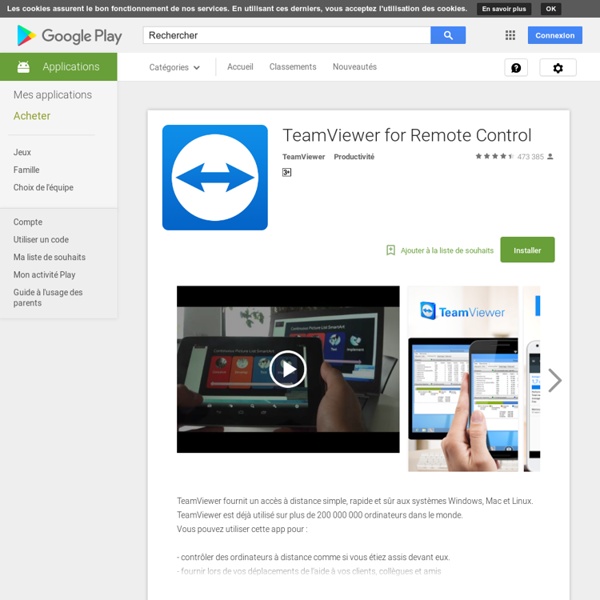Click the 473 385 ratings count

pyautogui.click(x=530, y=157)
